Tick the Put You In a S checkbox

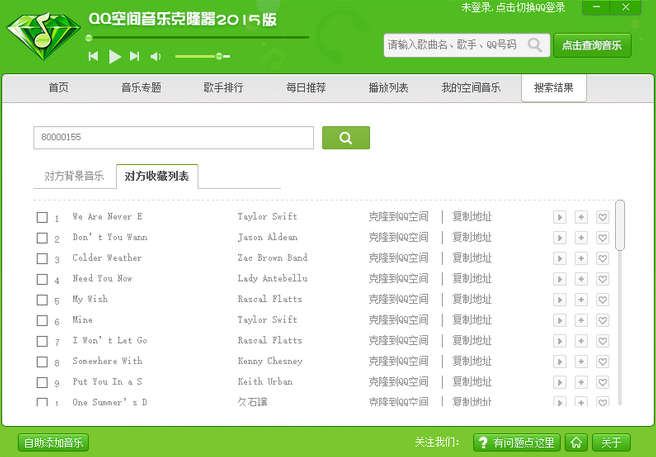(x=42, y=382)
